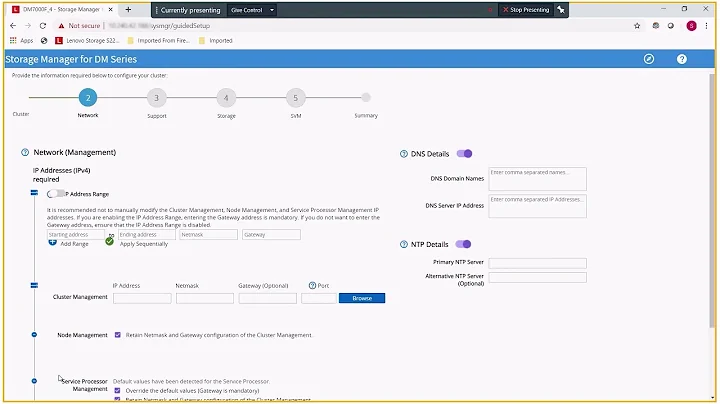
Task: Click the browser back arrow
Action: tap(13, 26)
